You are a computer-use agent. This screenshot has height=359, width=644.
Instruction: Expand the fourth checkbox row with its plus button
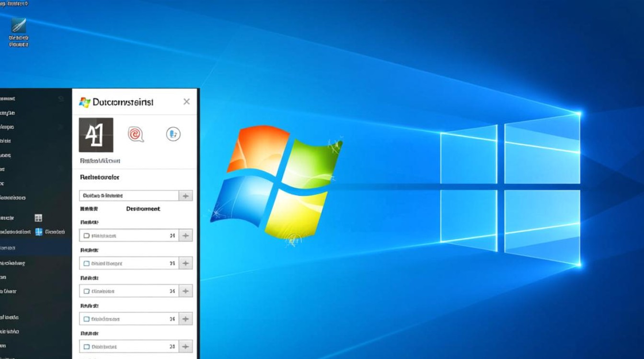point(185,319)
